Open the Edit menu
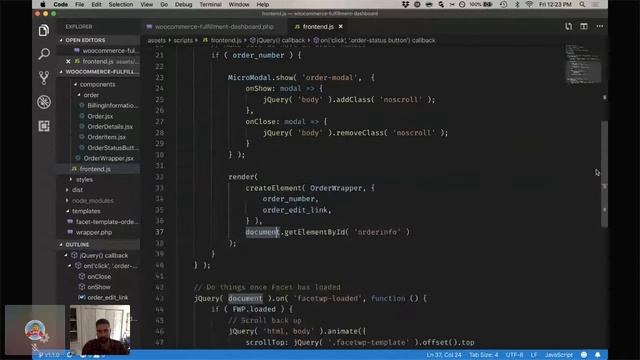Screen dimensions: 640x360 click(96, 4)
